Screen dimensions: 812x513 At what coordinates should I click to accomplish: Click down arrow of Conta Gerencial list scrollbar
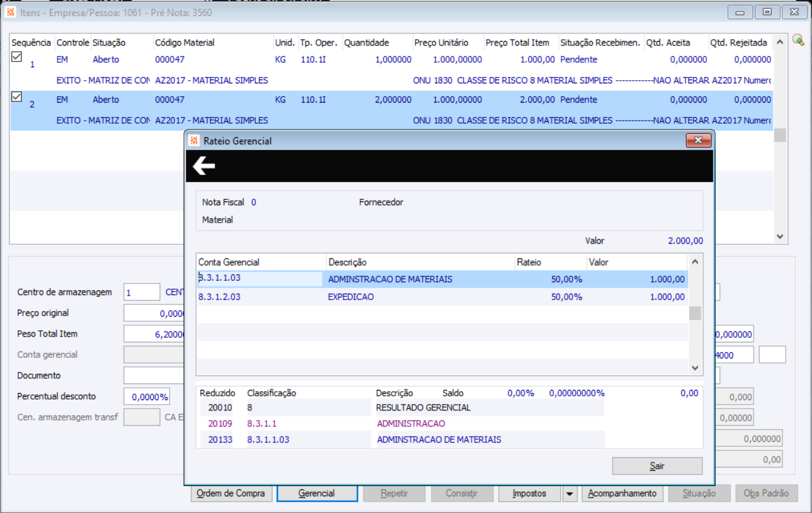pos(695,368)
